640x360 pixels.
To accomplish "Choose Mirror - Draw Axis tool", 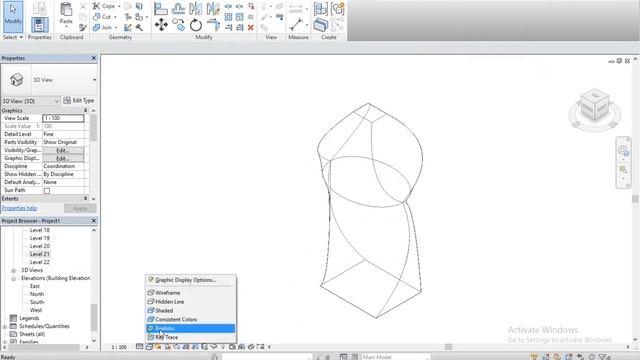I will click(x=213, y=9).
